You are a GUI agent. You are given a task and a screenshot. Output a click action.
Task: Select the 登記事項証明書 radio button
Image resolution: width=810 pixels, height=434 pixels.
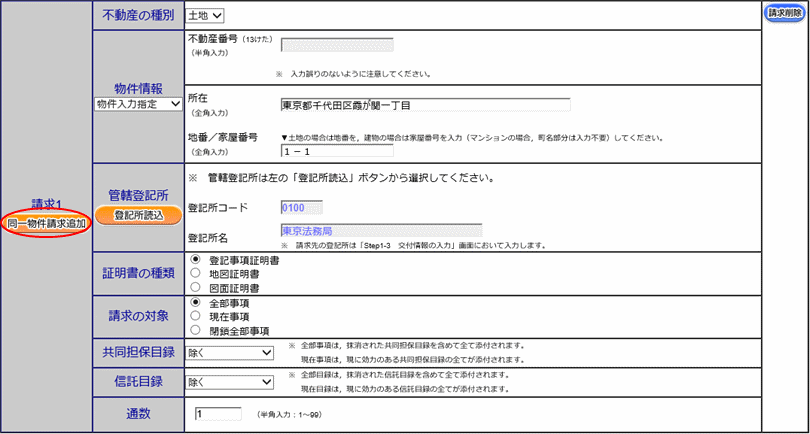(x=195, y=260)
